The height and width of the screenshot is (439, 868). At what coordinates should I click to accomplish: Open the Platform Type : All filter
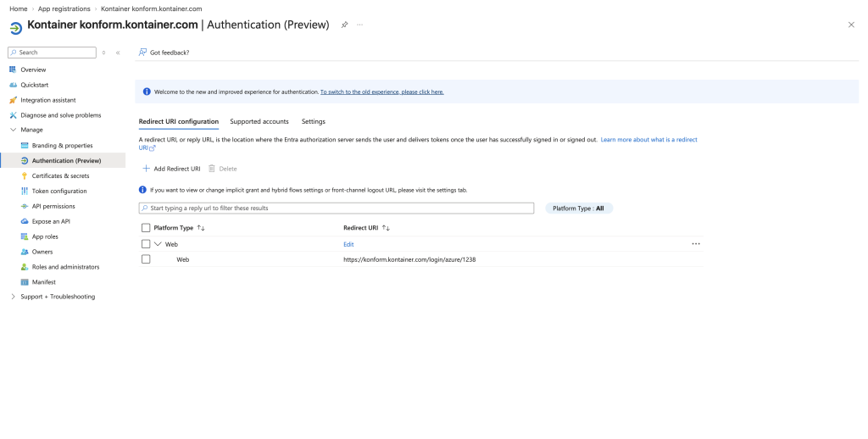point(578,208)
